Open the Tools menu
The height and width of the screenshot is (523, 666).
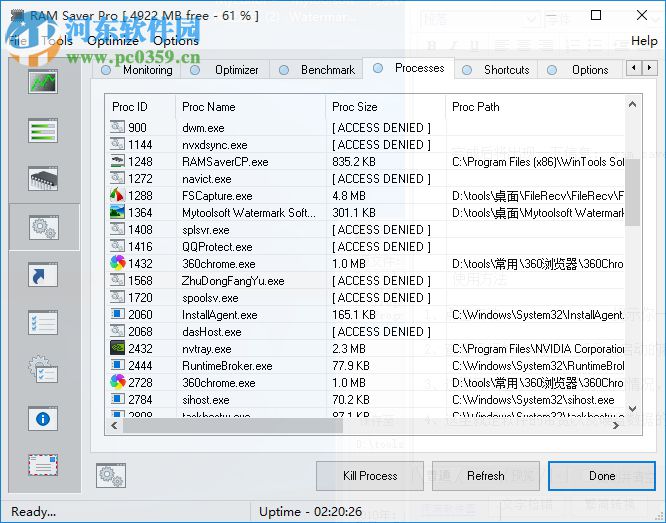[x=57, y=41]
